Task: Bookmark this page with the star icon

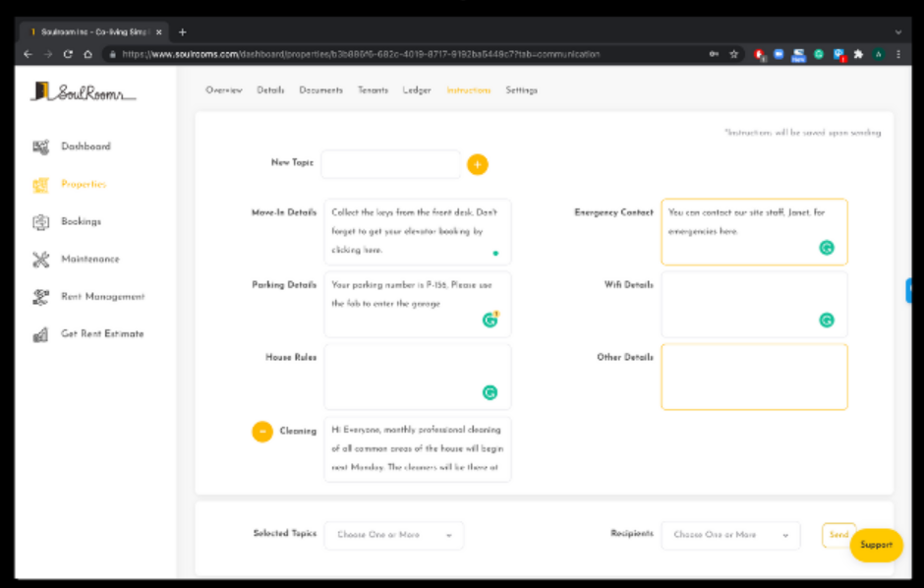Action: coord(733,54)
